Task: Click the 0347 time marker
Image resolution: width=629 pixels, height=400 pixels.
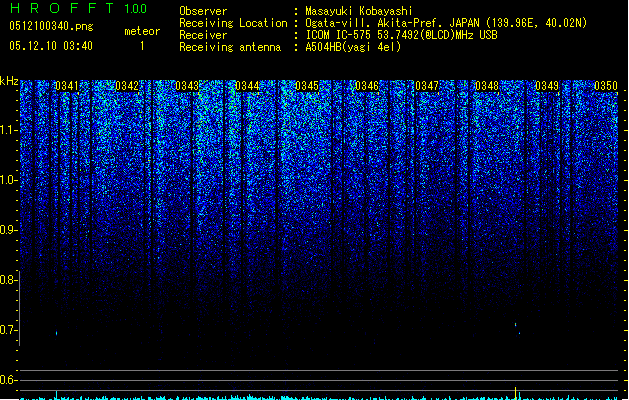Action: (x=427, y=86)
